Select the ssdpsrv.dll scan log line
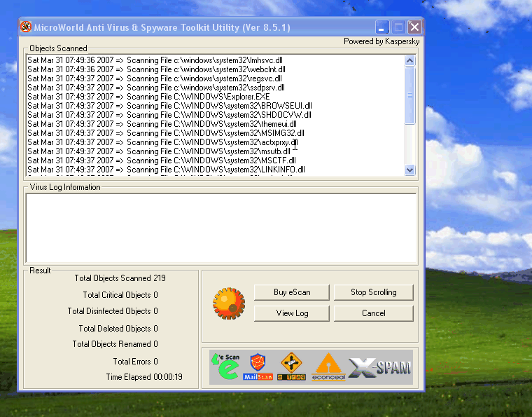The height and width of the screenshot is (417, 532). coord(156,88)
